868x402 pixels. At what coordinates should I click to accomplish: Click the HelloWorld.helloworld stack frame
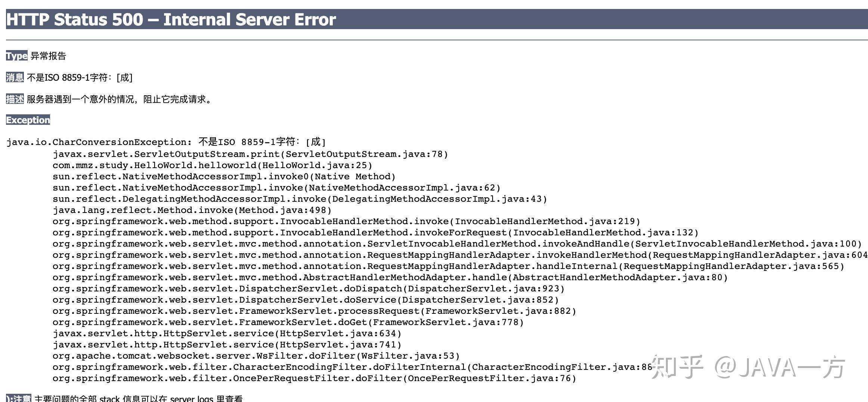213,165
